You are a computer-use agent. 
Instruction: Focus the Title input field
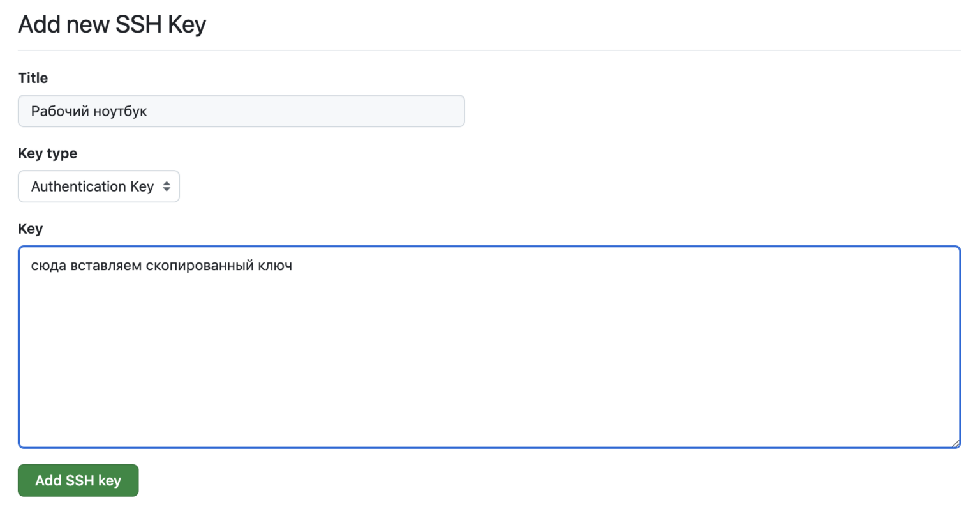(x=241, y=111)
